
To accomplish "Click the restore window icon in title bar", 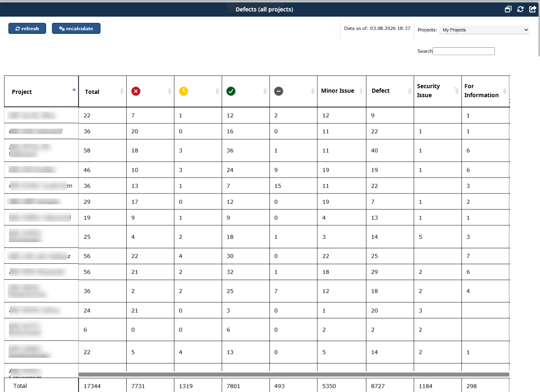I will pyautogui.click(x=508, y=9).
